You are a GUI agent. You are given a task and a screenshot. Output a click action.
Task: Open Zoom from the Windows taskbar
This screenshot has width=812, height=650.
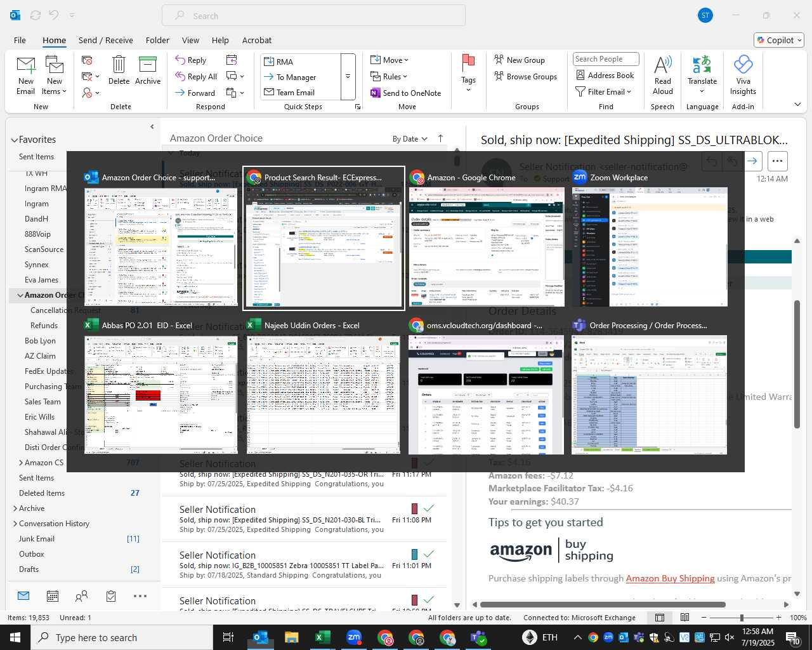(x=354, y=637)
